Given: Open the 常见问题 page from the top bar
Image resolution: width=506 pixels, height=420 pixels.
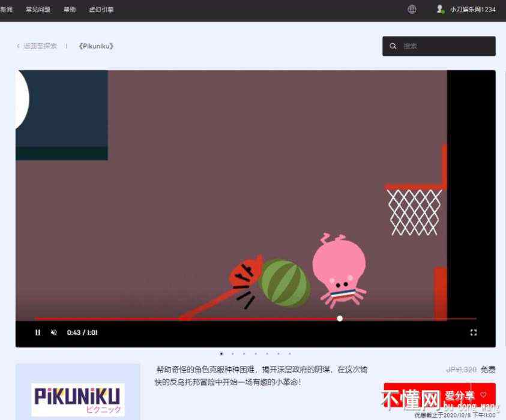Looking at the screenshot, I should click(x=38, y=10).
